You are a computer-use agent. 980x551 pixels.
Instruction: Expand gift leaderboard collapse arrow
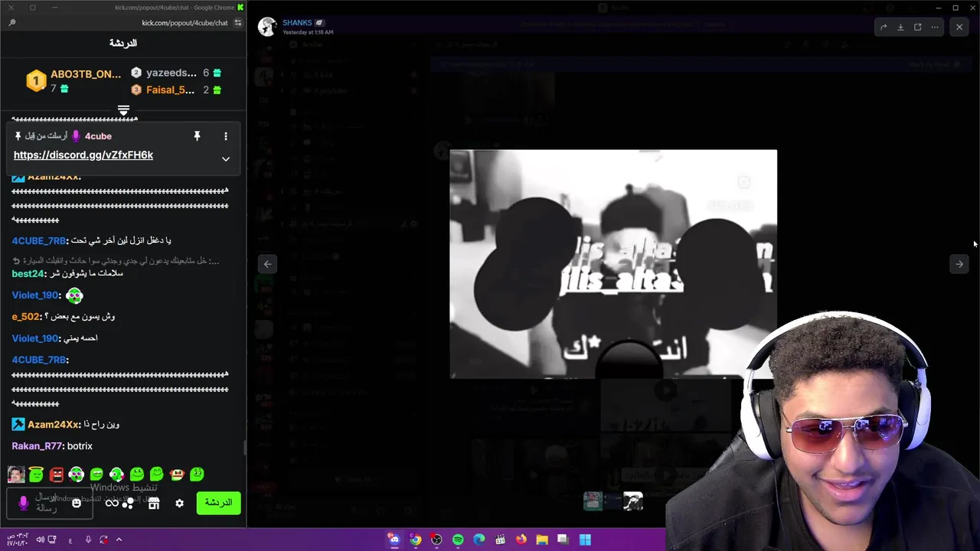pyautogui.click(x=123, y=111)
